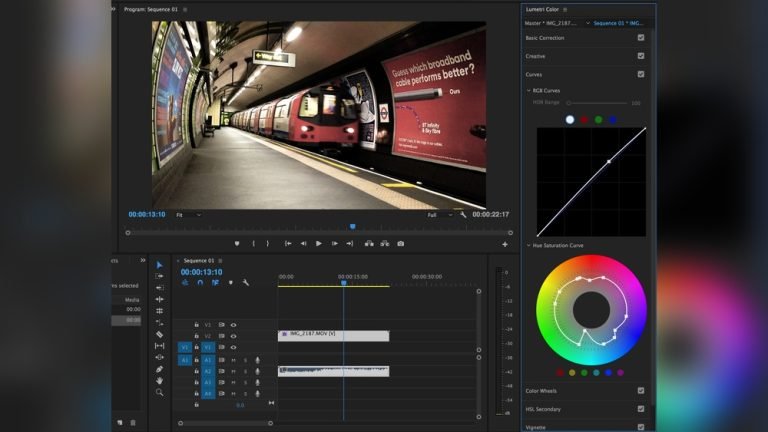Screen dimensions: 768x432
Task: Select the Razor tool
Action: pos(159,335)
